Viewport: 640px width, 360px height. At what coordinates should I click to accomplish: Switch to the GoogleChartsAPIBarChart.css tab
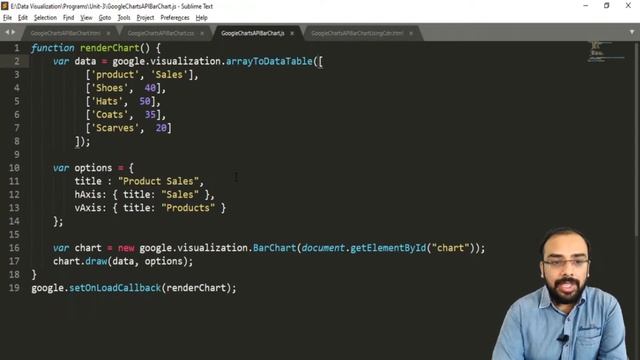161,33
